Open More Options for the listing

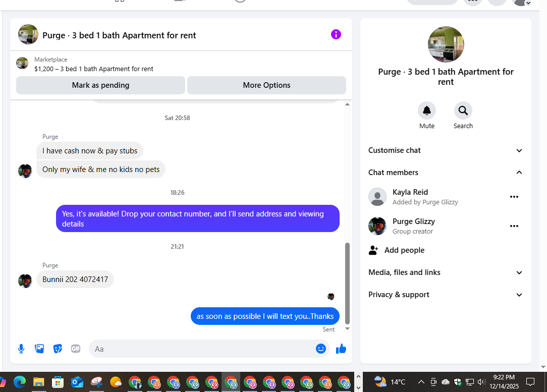[x=266, y=85]
